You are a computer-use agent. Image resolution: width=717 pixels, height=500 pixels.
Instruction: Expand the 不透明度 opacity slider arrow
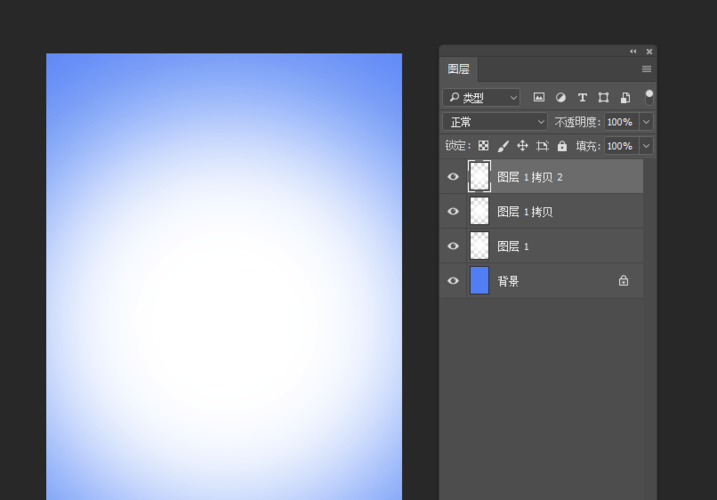point(646,122)
